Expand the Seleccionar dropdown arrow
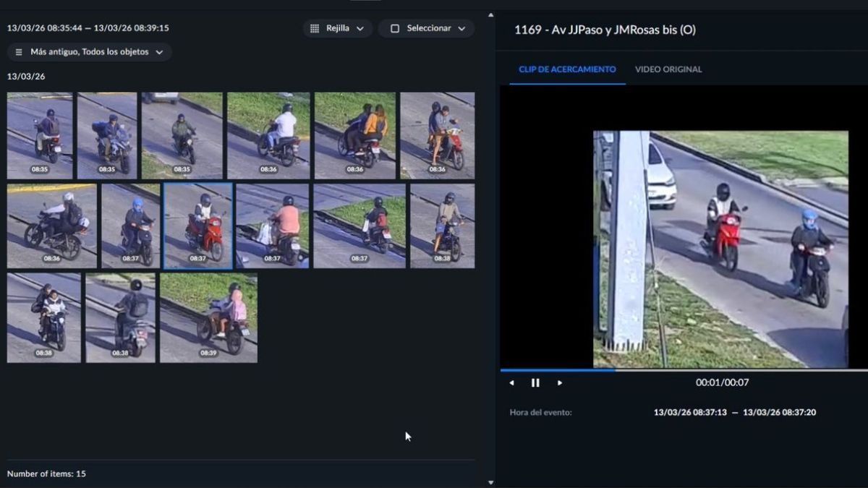Screen dimensions: 868x488 click(461, 28)
